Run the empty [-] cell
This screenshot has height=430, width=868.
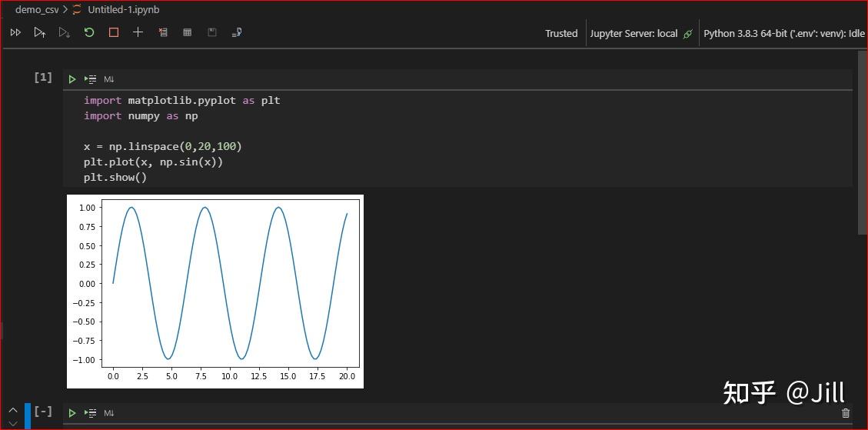point(72,413)
